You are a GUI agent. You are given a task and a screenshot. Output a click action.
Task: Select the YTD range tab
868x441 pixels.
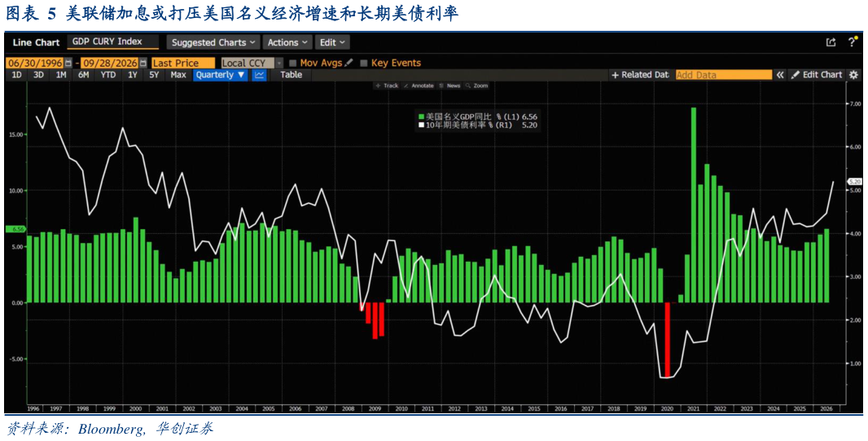(108, 75)
